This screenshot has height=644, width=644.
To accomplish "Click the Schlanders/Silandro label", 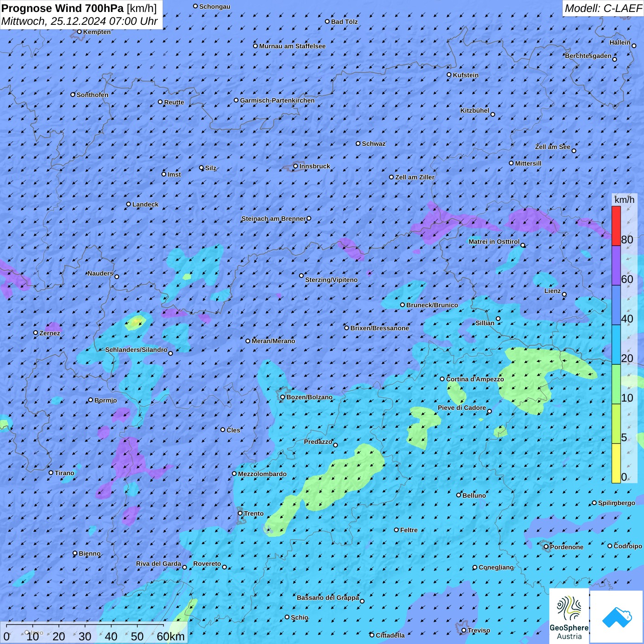I will click(137, 350).
